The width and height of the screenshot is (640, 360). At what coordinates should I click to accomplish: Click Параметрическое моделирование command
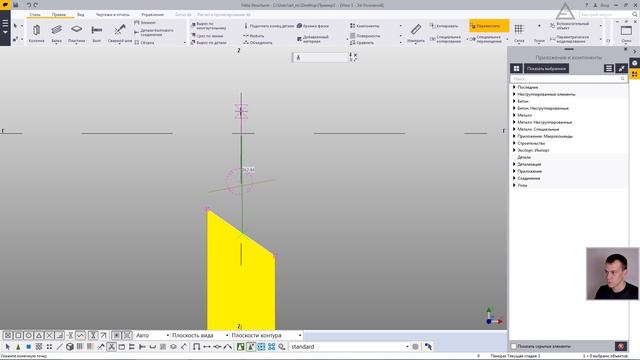coord(570,39)
